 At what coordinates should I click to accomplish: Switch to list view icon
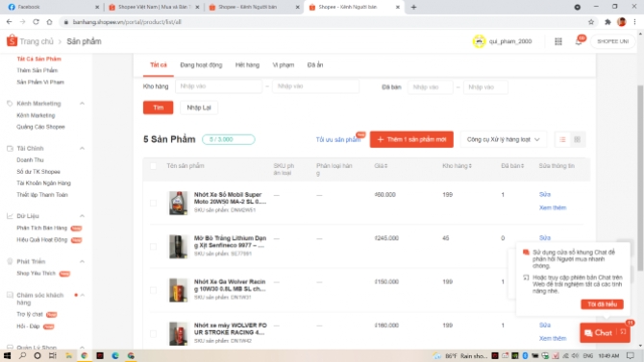tap(562, 139)
